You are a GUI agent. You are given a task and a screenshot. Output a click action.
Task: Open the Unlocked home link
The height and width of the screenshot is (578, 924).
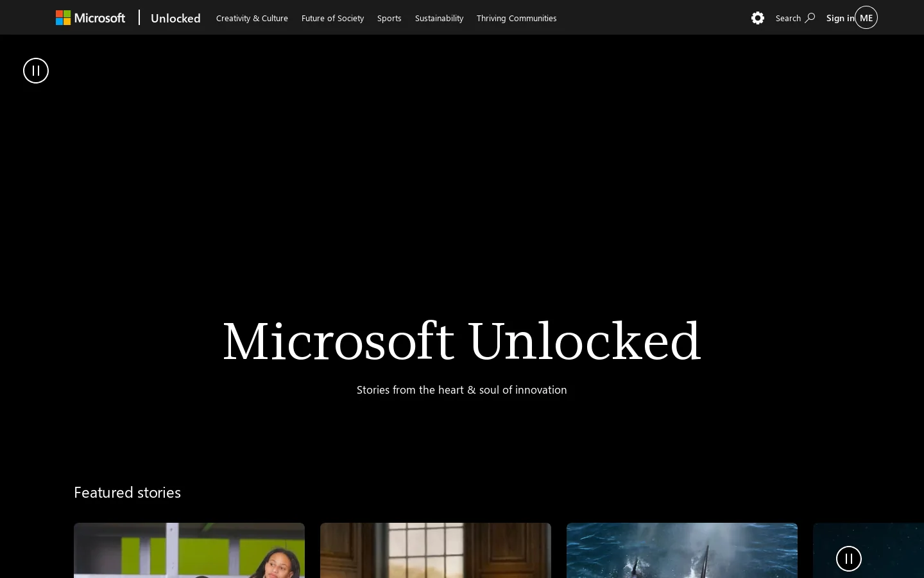(x=176, y=18)
